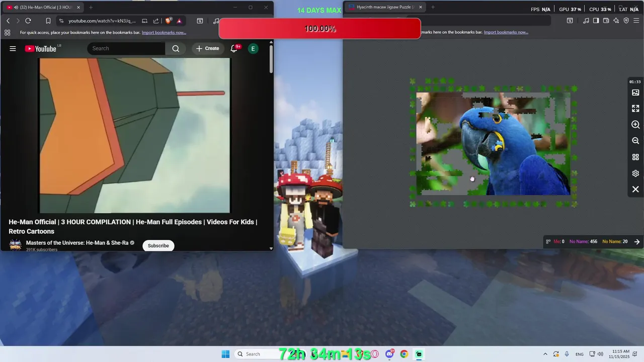
Task: Zoom out on the jigsaw puzzle
Action: pyautogui.click(x=635, y=141)
